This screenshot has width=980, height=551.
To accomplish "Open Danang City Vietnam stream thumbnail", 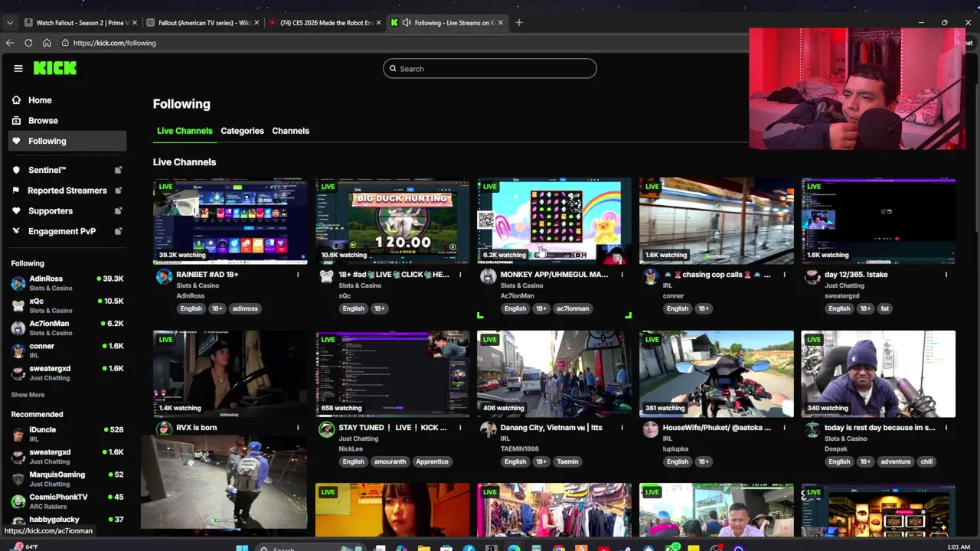I will point(554,374).
